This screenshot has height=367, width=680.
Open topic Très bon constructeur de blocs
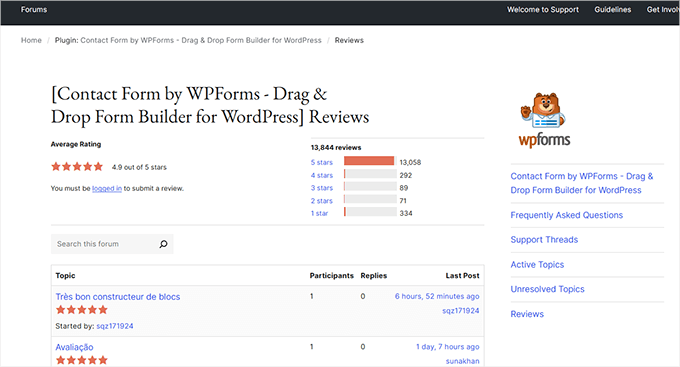point(118,297)
